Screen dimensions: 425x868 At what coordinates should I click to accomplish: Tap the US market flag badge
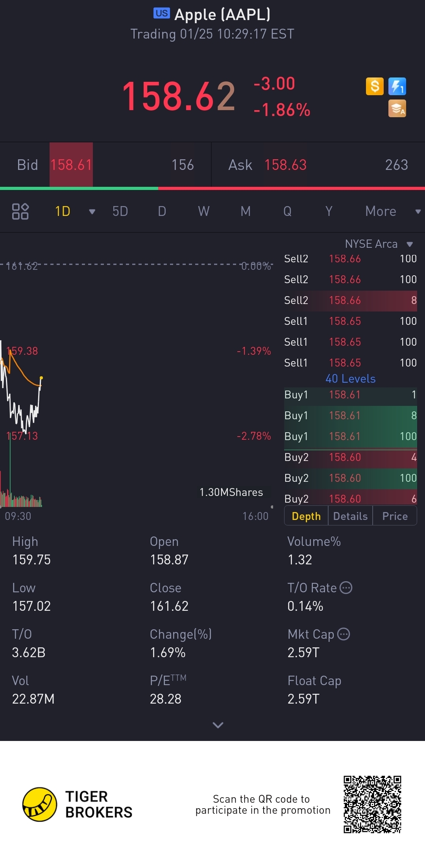pyautogui.click(x=161, y=13)
